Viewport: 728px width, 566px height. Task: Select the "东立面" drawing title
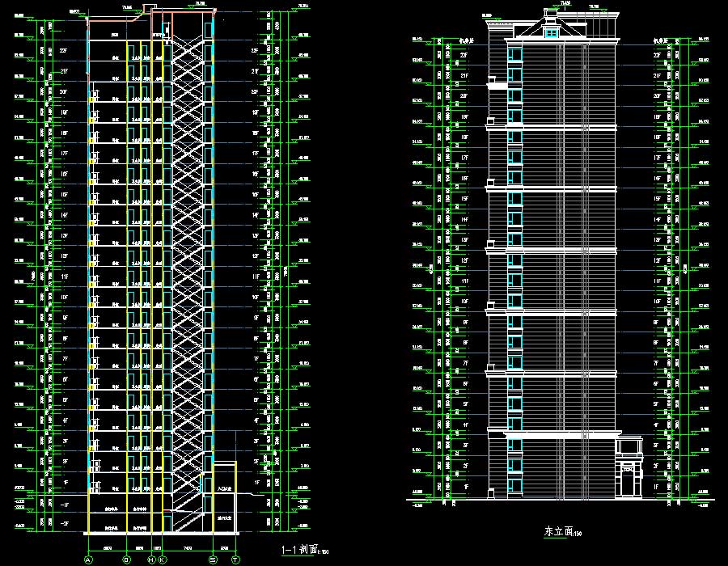click(558, 531)
